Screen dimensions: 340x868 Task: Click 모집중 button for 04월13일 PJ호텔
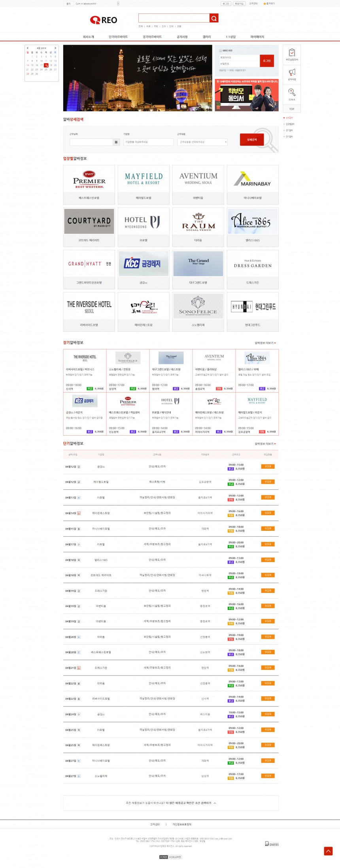pos(268,497)
